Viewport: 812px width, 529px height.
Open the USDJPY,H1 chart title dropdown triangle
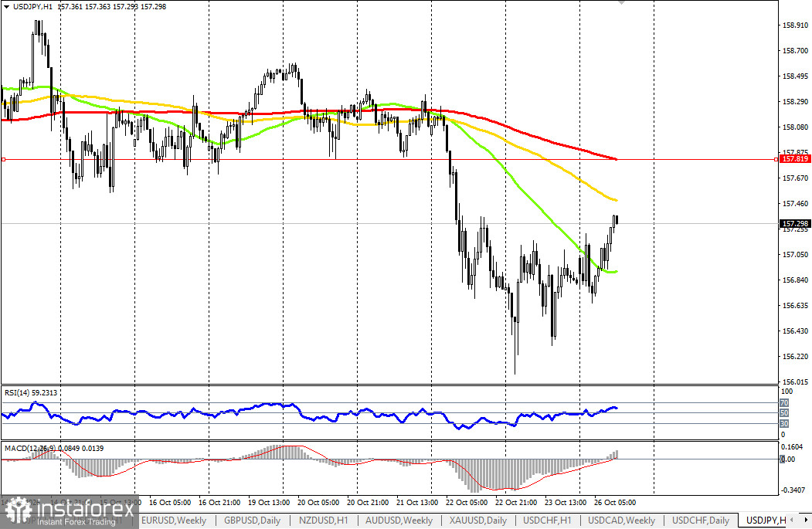tap(6, 7)
